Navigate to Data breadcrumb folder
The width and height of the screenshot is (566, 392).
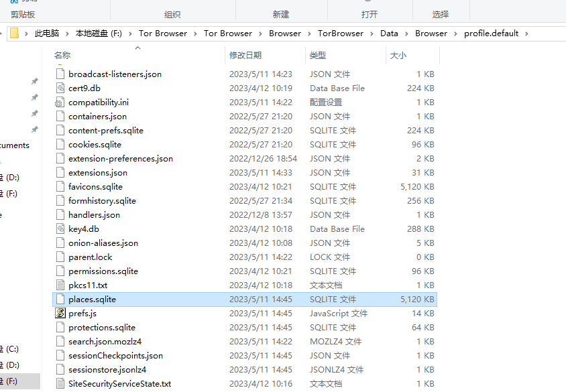click(x=389, y=34)
